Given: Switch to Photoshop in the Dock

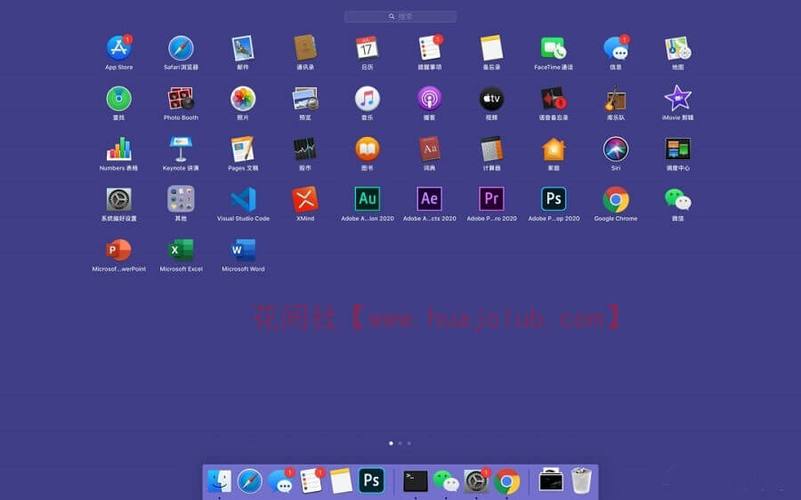Looking at the screenshot, I should click(x=371, y=481).
